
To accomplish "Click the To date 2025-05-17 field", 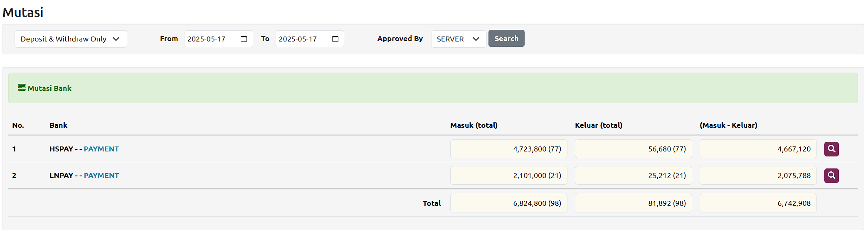I will 301,39.
